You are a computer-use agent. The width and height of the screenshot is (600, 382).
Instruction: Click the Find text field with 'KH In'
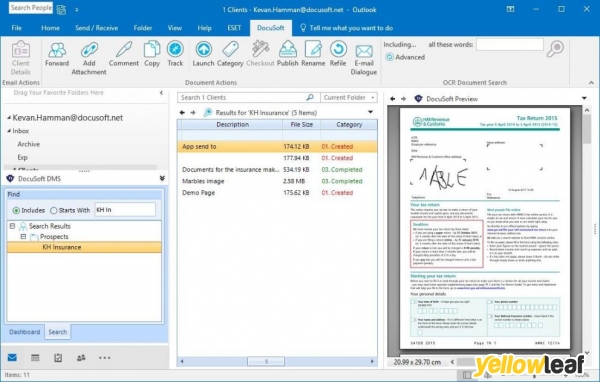(x=125, y=210)
